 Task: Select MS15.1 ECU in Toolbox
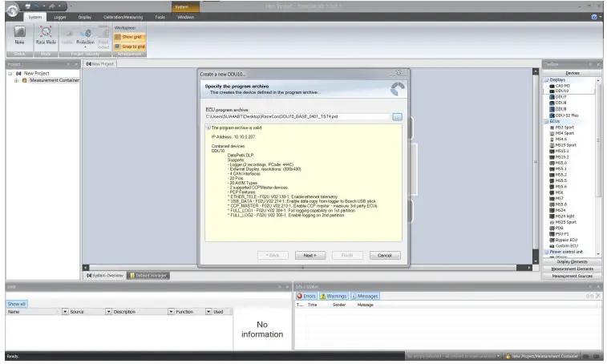[560, 151]
